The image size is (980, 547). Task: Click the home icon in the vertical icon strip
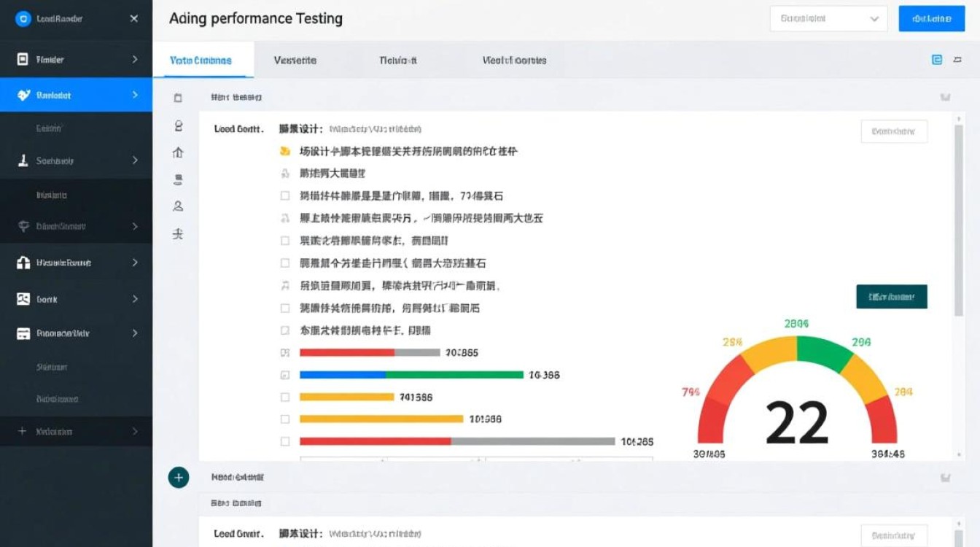[178, 152]
